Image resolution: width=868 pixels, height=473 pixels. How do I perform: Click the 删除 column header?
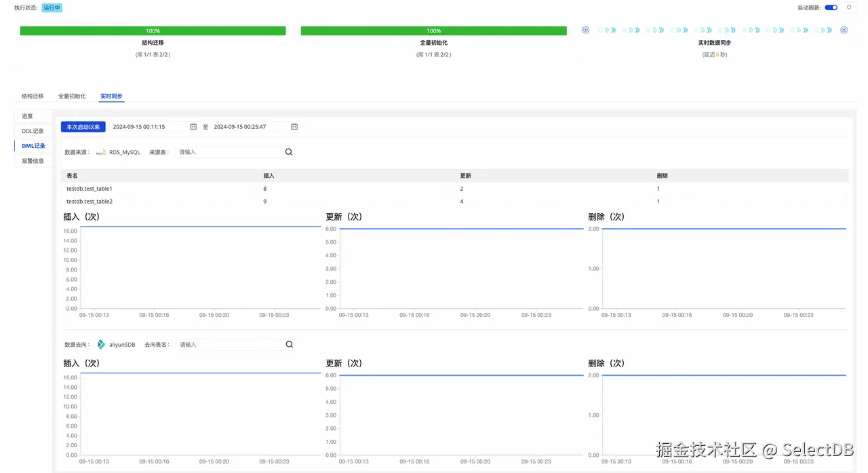pyautogui.click(x=663, y=176)
